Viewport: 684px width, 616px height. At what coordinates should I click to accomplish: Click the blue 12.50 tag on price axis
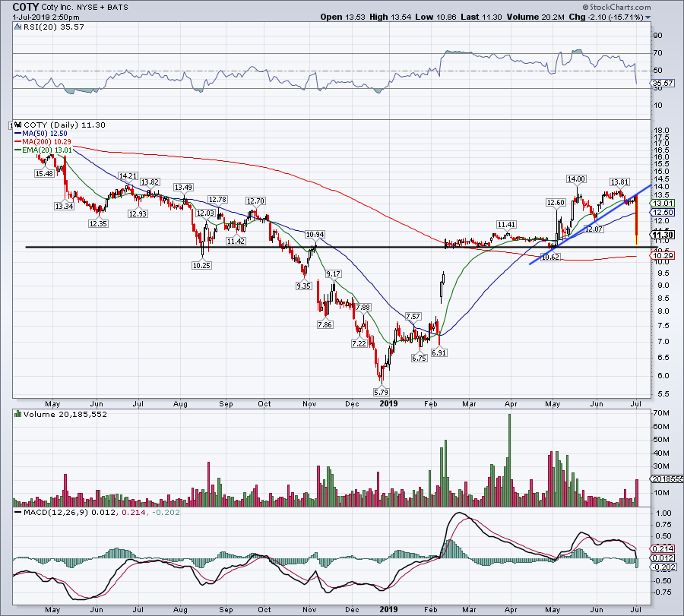662,213
